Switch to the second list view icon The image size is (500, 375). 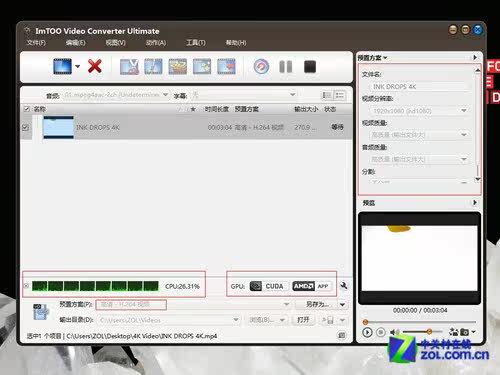coord(340,96)
